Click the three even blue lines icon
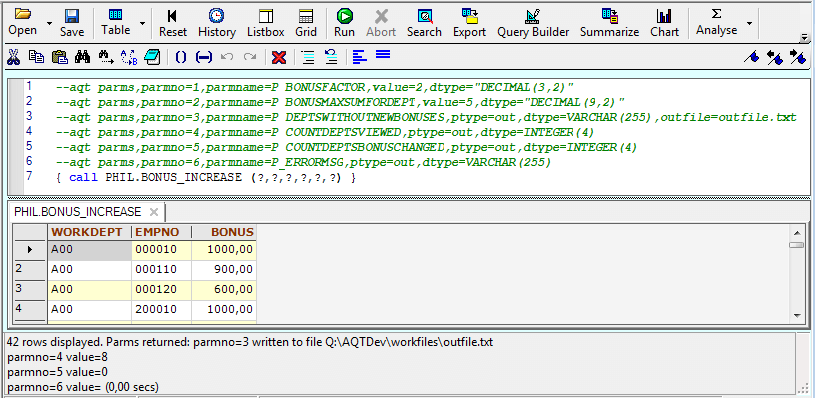815x398 pixels. [x=383, y=54]
